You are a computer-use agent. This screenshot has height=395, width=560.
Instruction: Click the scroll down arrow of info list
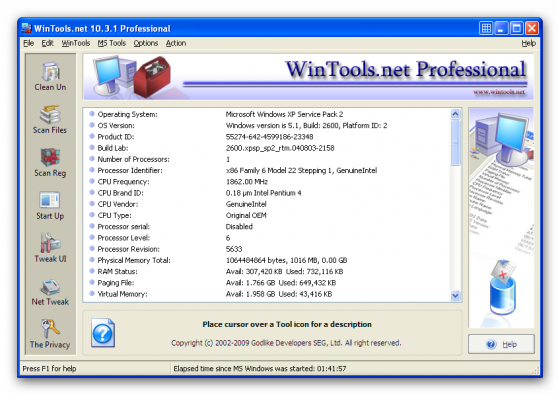pos(455,296)
